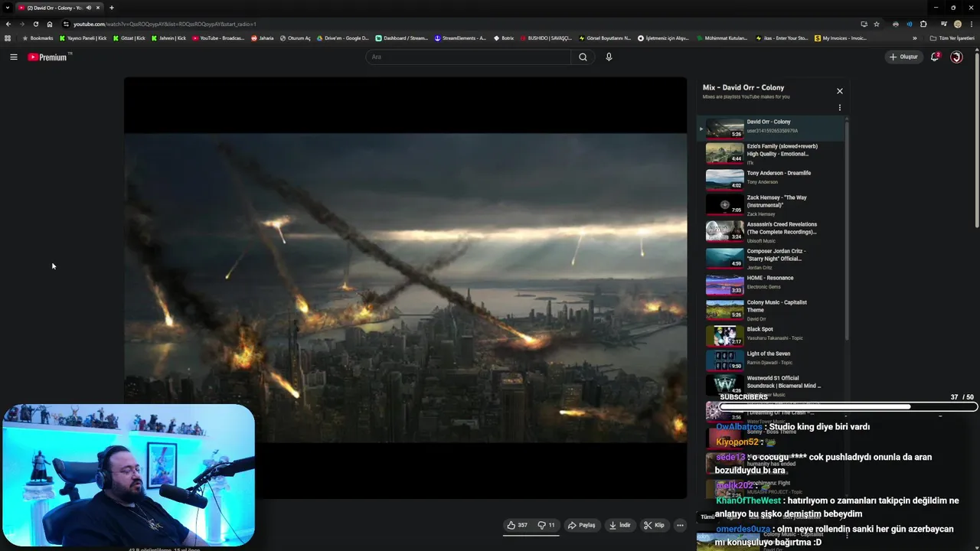980x551 pixels.
Task: Open Tüm Yer İşaretleri folder
Action: (952, 37)
